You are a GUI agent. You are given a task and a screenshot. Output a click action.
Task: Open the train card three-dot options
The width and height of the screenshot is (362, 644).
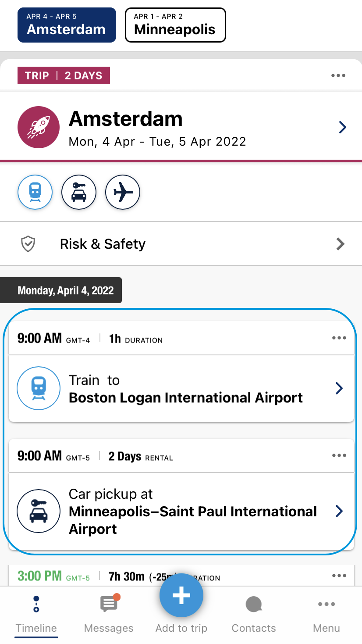(x=339, y=338)
